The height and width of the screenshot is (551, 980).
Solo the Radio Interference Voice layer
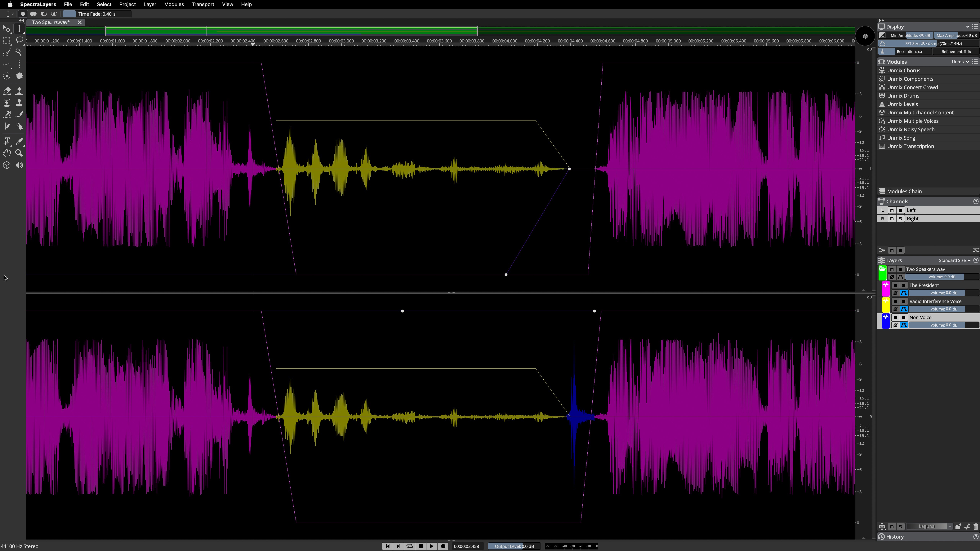coord(903,301)
